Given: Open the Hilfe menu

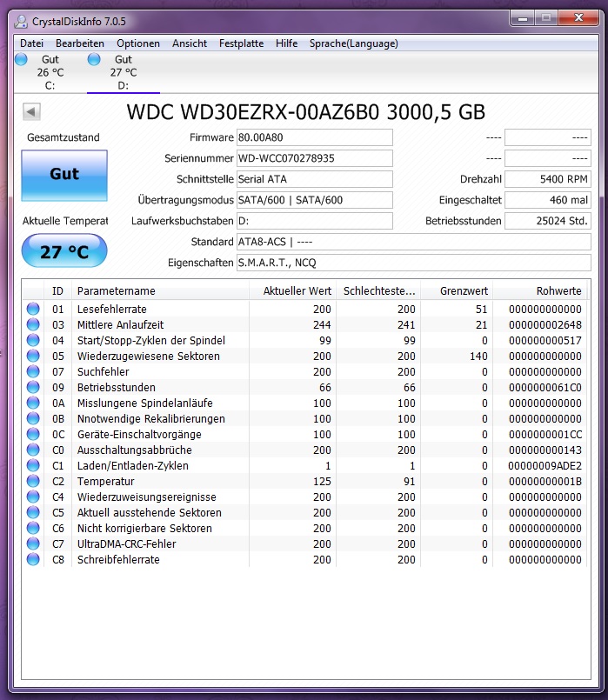Looking at the screenshot, I should pos(286,43).
